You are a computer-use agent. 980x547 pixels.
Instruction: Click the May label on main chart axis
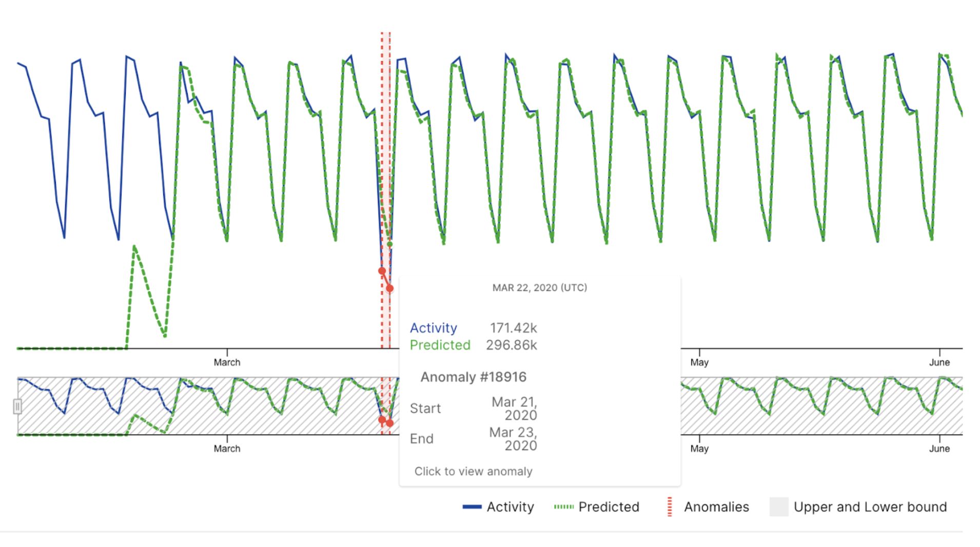[699, 362]
